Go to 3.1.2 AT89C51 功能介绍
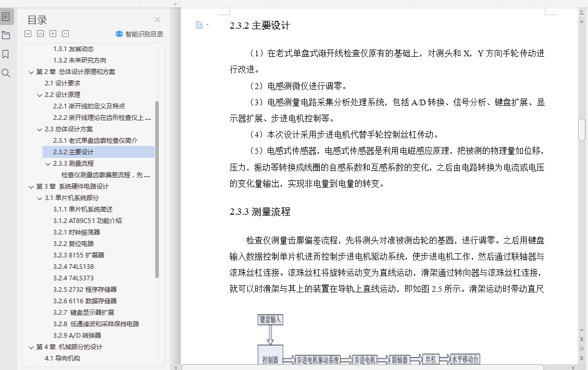This screenshot has height=370, width=588. coord(87,221)
